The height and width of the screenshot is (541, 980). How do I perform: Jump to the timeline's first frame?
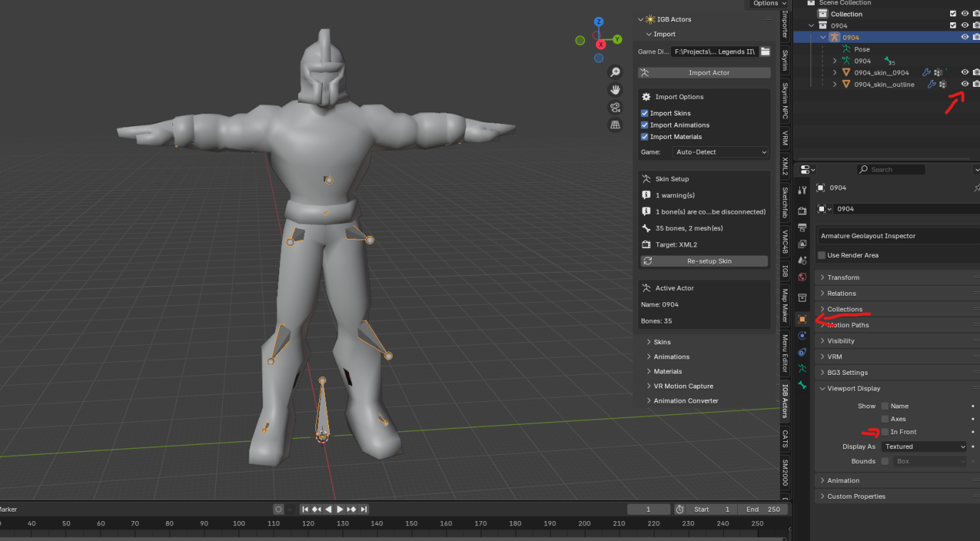[305, 509]
